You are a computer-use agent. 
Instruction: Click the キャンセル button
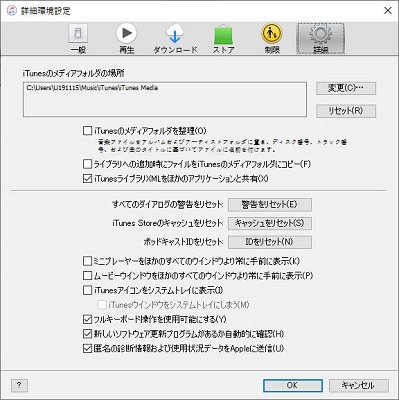[359, 385]
